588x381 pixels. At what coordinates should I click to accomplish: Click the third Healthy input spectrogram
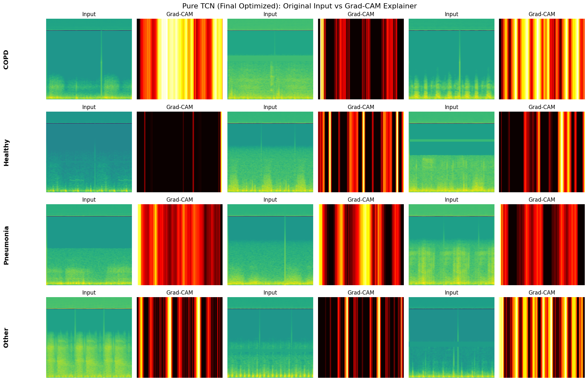pyautogui.click(x=451, y=151)
